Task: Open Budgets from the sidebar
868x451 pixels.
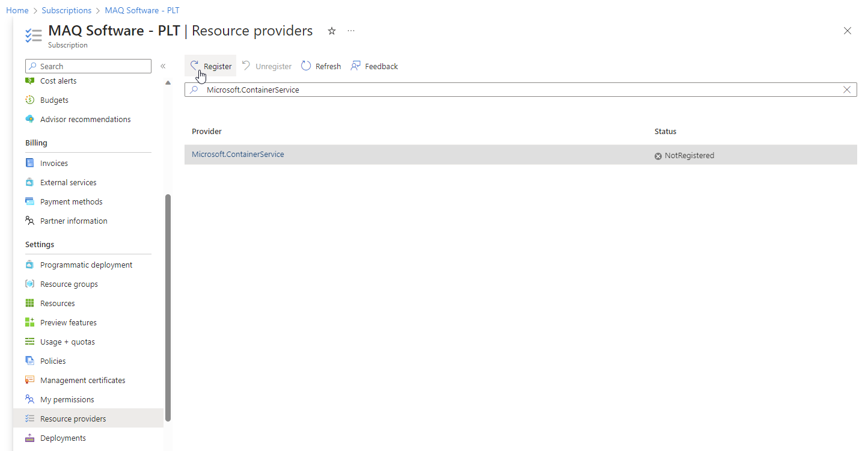Action: [x=54, y=100]
